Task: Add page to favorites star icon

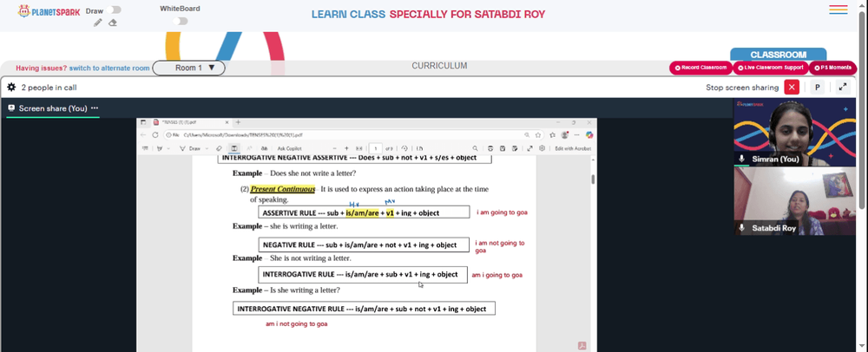Action: 538,135
